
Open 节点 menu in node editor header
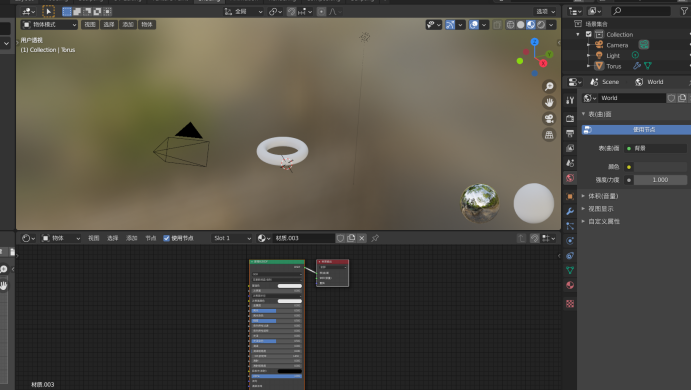tap(151, 238)
